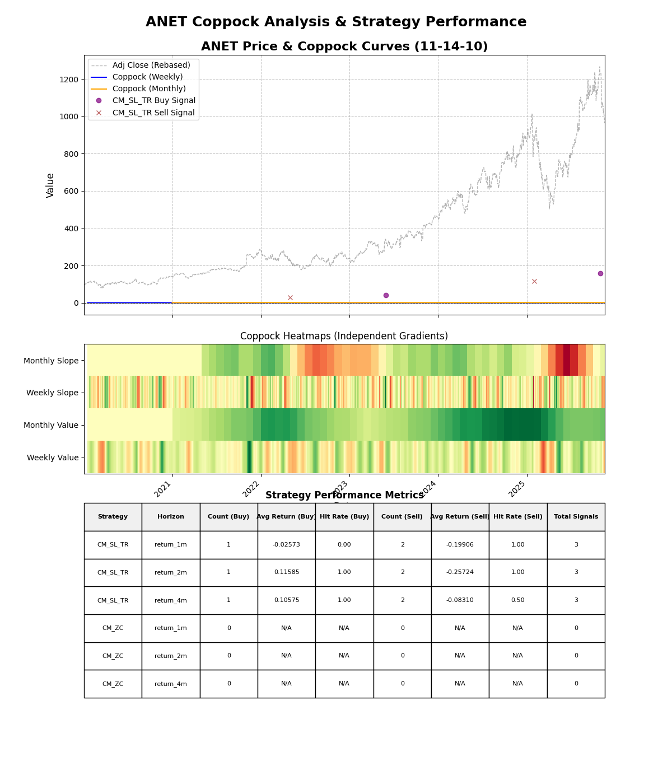Viewport: 672px width, 784px height.
Task: Click the red X icon in the legend
Action: (x=99, y=113)
